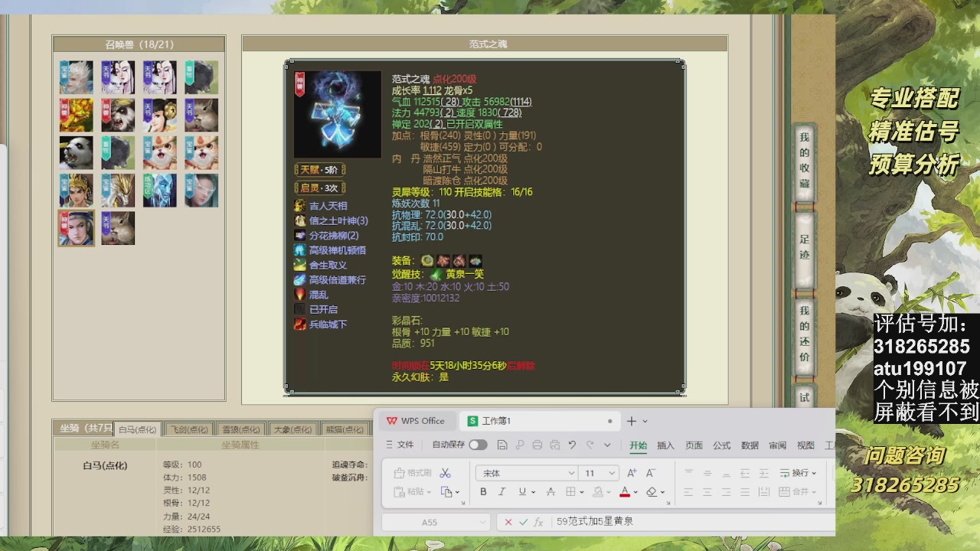Screen dimensions: 980x551
Task: Click the Increase font size icon
Action: click(632, 473)
